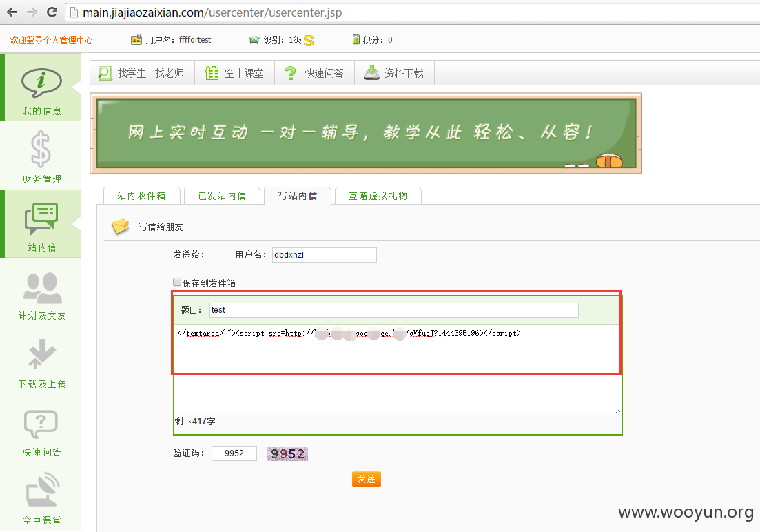Screen dimensions: 760x532
Task: Click the user ID card icon beside 用户名
Action: [x=136, y=39]
